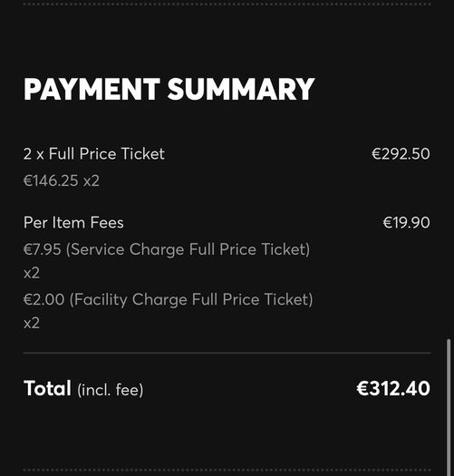Viewport: 454px width, 476px height.
Task: Click the €146.25 x2 unit price text
Action: [62, 180]
